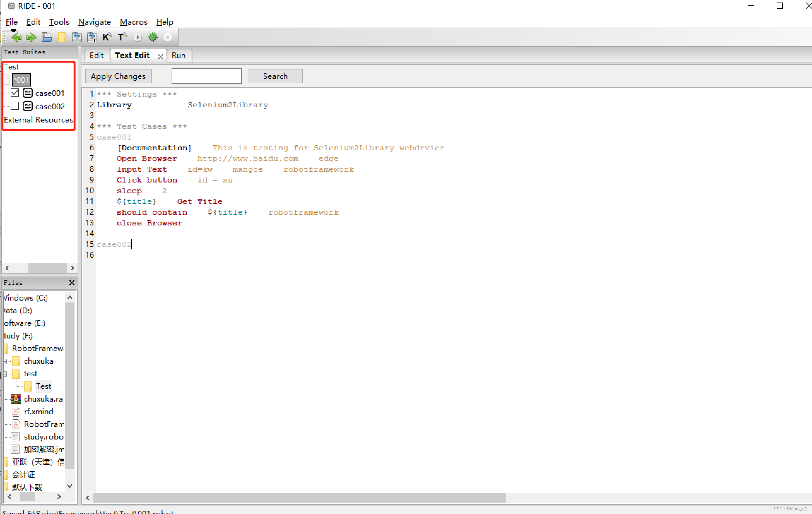Expand the test folder in Files tree
Image resolution: width=812 pixels, height=514 pixels.
(6, 374)
